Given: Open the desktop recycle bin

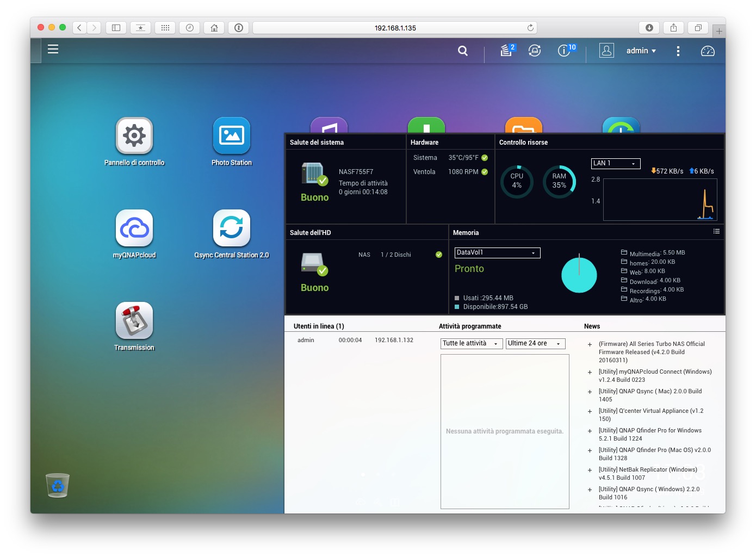Looking at the screenshot, I should pos(58,485).
